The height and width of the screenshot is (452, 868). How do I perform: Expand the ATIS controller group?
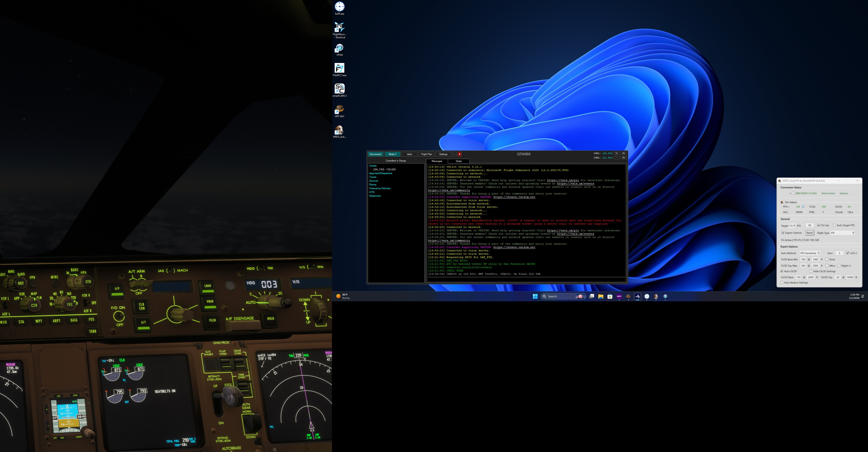[372, 192]
